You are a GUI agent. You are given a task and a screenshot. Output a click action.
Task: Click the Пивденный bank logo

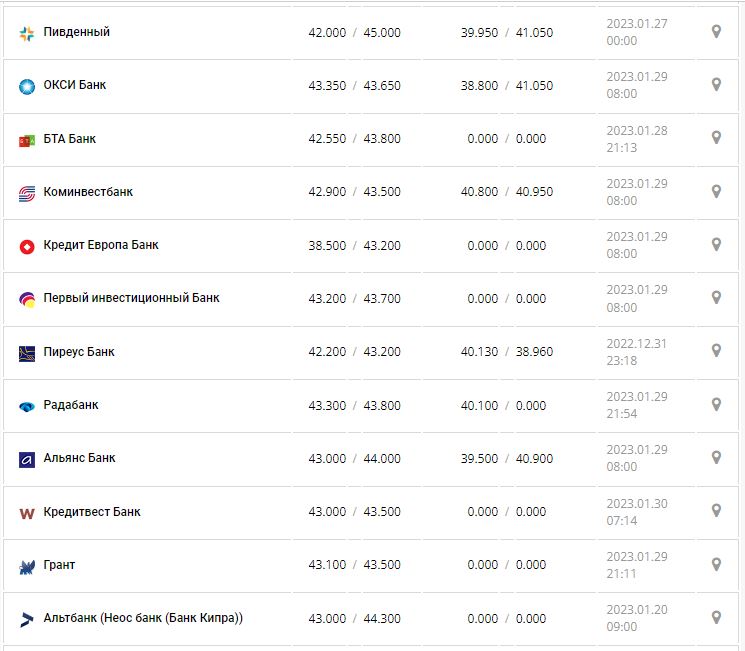[27, 33]
